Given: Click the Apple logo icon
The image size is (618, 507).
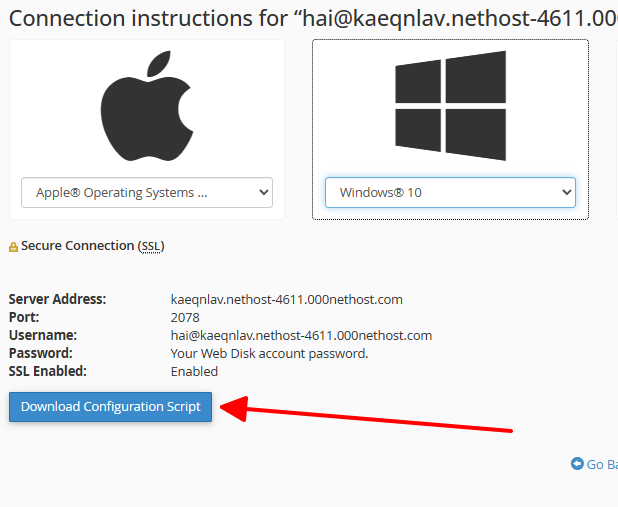Looking at the screenshot, I should coord(147,106).
